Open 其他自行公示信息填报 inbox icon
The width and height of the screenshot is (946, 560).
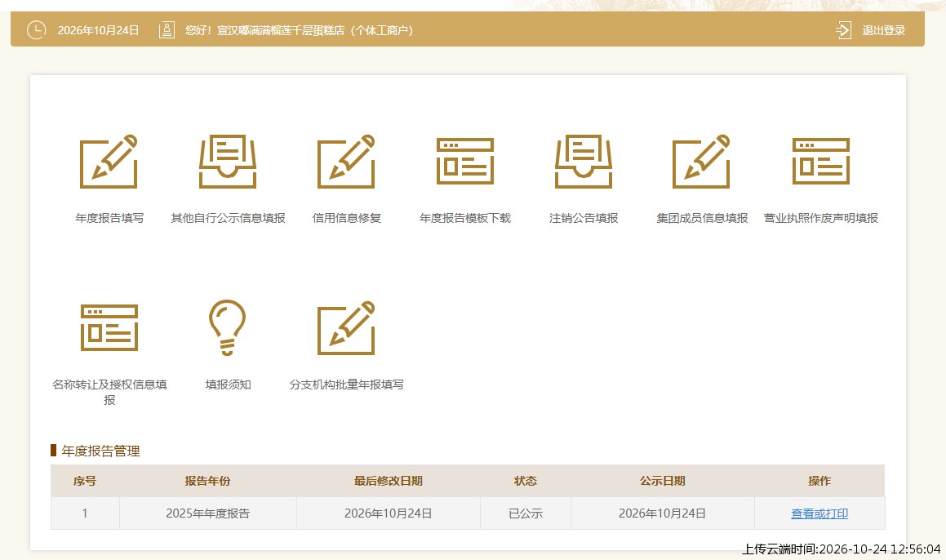[228, 161]
